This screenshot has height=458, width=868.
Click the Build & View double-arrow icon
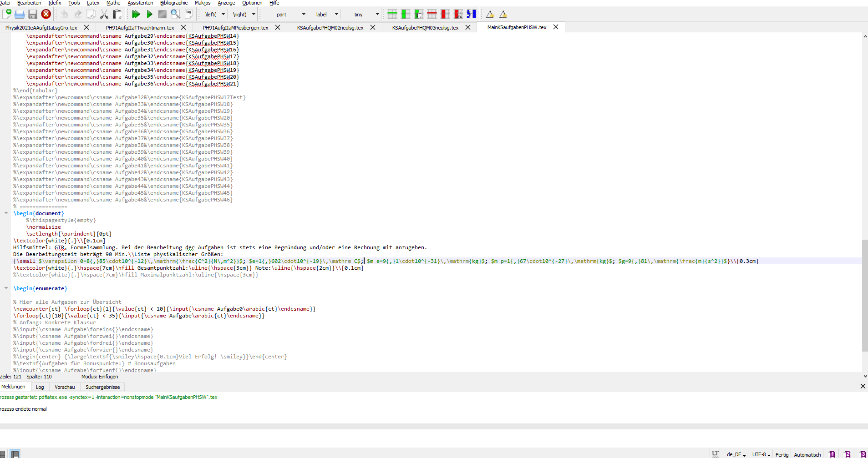click(136, 15)
